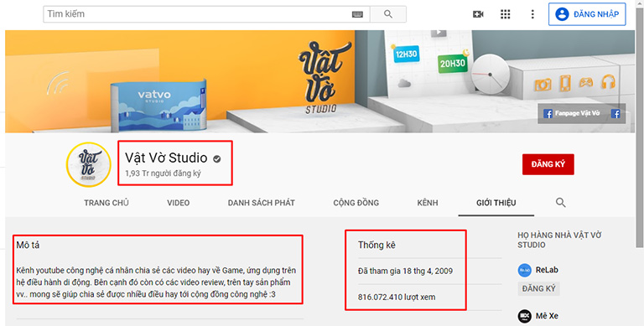
Task: Click the ReLab channel avatar
Action: click(524, 270)
